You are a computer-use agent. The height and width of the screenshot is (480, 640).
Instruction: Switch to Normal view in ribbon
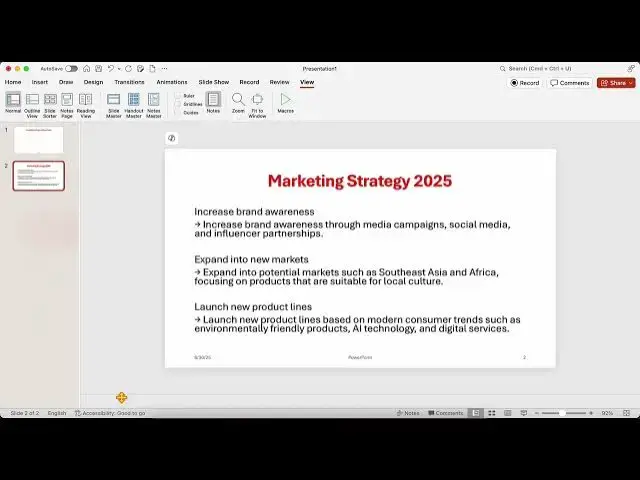(x=13, y=103)
